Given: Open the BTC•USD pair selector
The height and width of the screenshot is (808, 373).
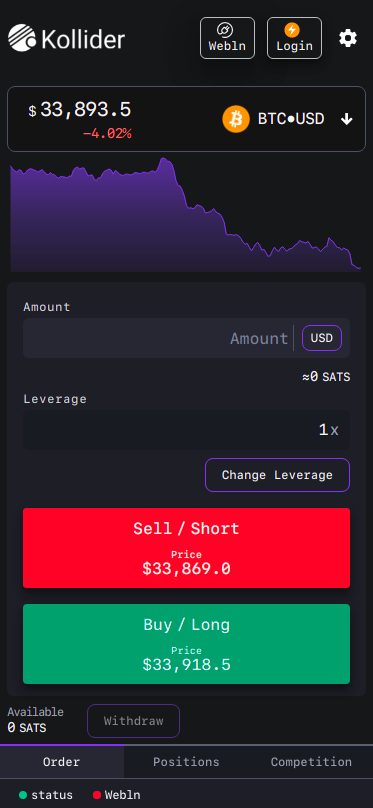Looking at the screenshot, I should coord(291,119).
